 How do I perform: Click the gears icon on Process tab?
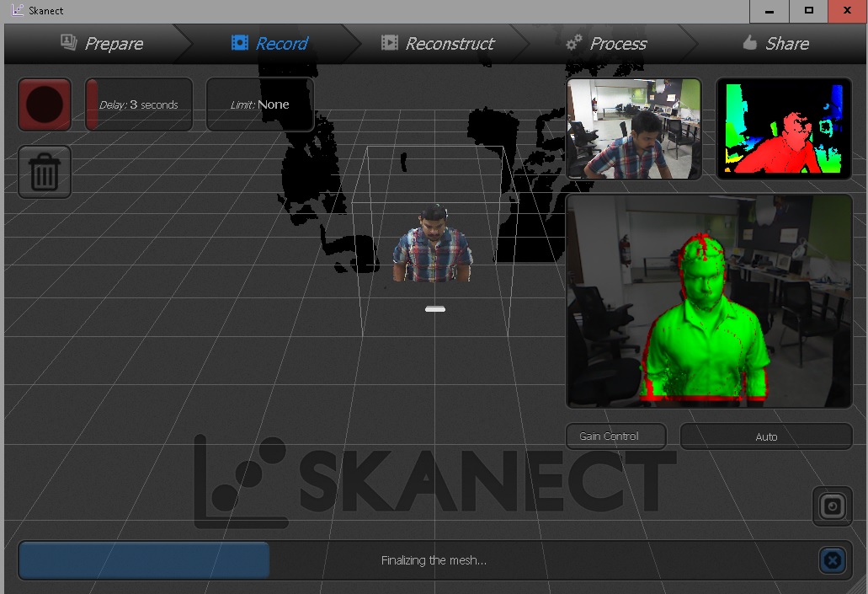point(574,43)
